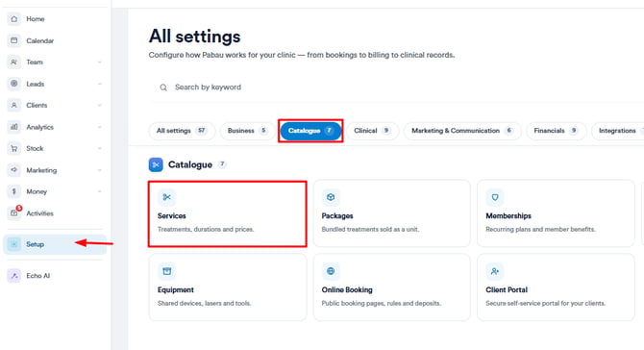Go to Home in sidebar

coord(36,19)
